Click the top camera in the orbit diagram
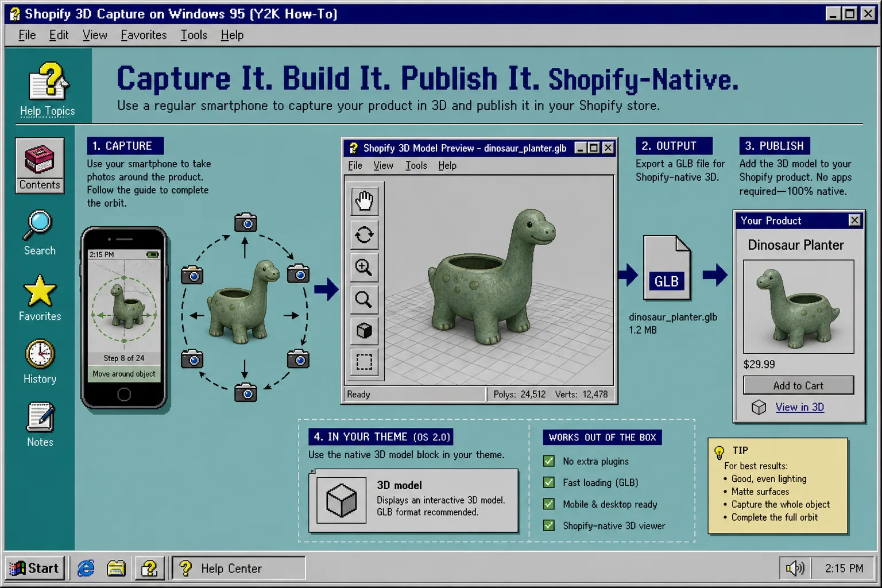882x588 pixels. (x=246, y=222)
